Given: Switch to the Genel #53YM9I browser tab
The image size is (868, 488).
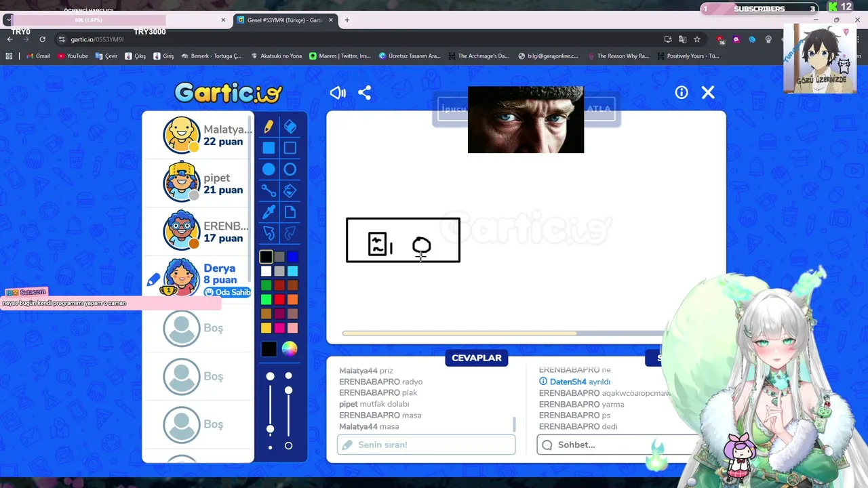Looking at the screenshot, I should coord(285,20).
